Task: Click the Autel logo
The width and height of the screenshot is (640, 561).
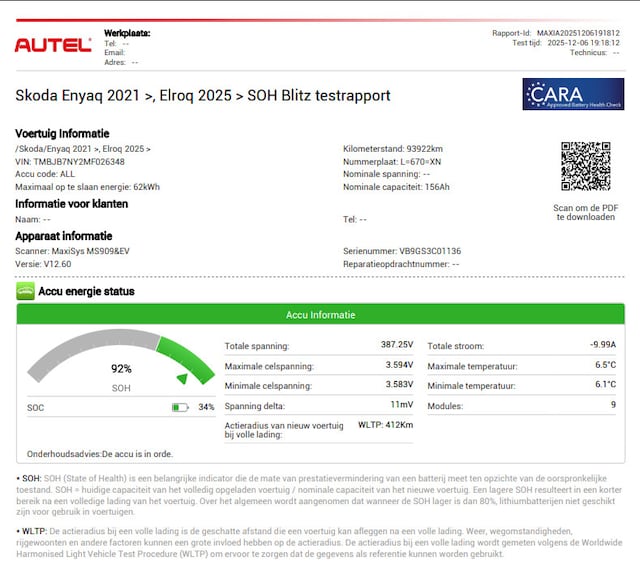Action: tap(52, 45)
